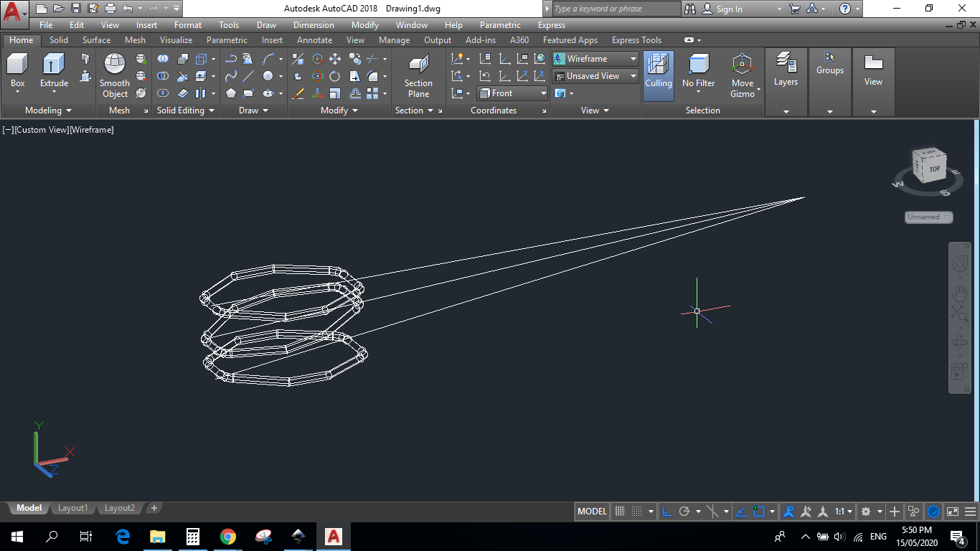Click the Pan hand in navigation bar

coord(959,294)
